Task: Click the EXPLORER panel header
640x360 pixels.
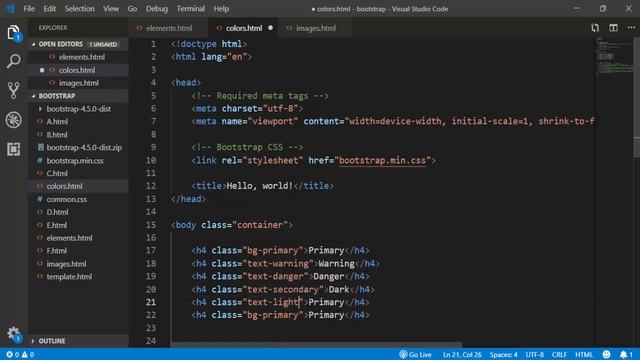Action: coord(53,28)
